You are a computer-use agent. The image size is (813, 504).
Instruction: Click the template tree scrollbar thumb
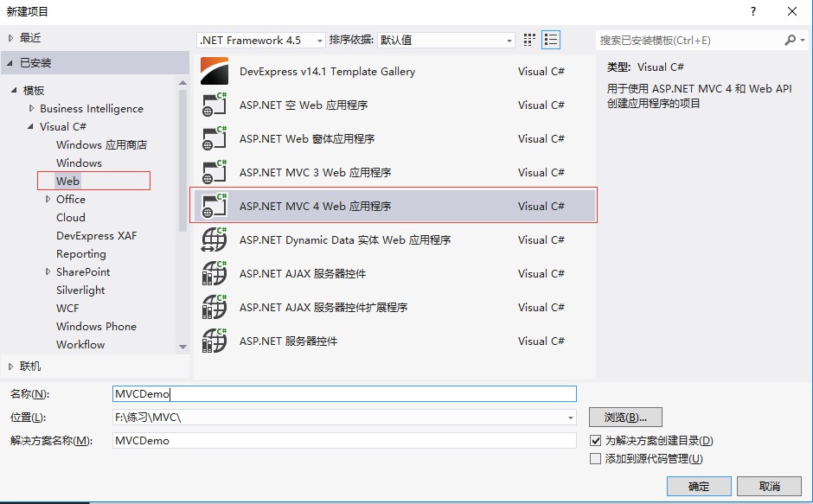tap(182, 161)
